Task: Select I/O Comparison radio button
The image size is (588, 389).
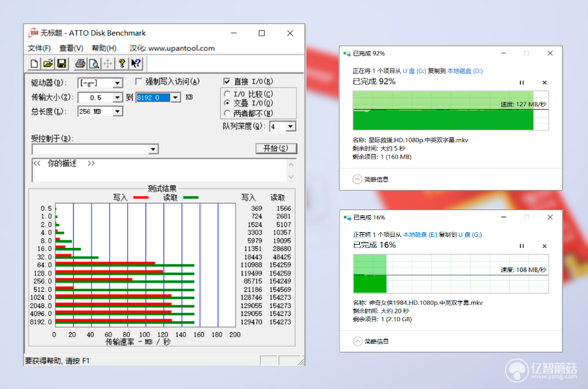Action: coord(227,94)
